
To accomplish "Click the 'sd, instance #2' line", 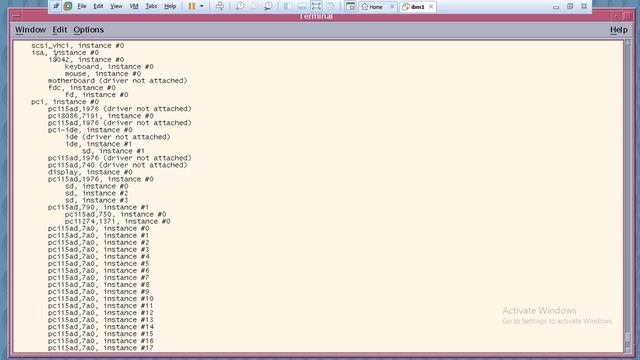I will (x=96, y=193).
